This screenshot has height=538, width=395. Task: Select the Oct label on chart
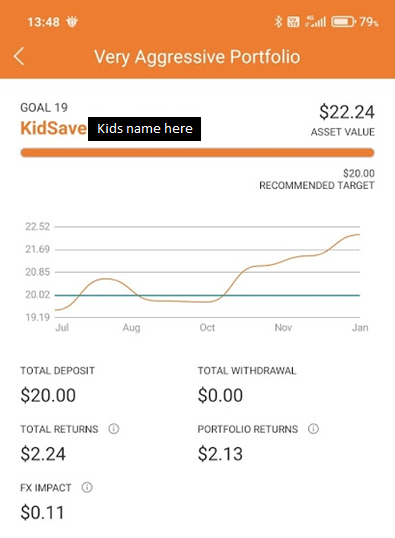click(x=207, y=328)
